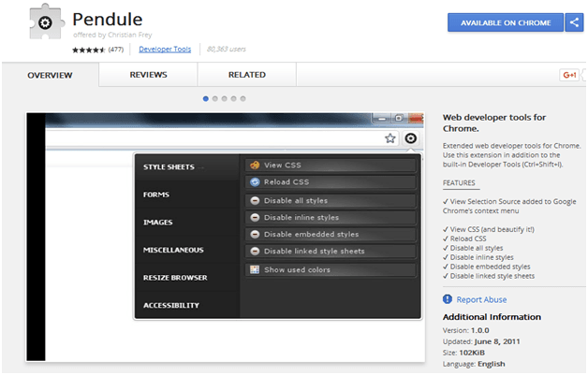This screenshot has height=375, width=588.
Task: Click 'Size: 102KiB' info line
Action: pyautogui.click(x=463, y=353)
